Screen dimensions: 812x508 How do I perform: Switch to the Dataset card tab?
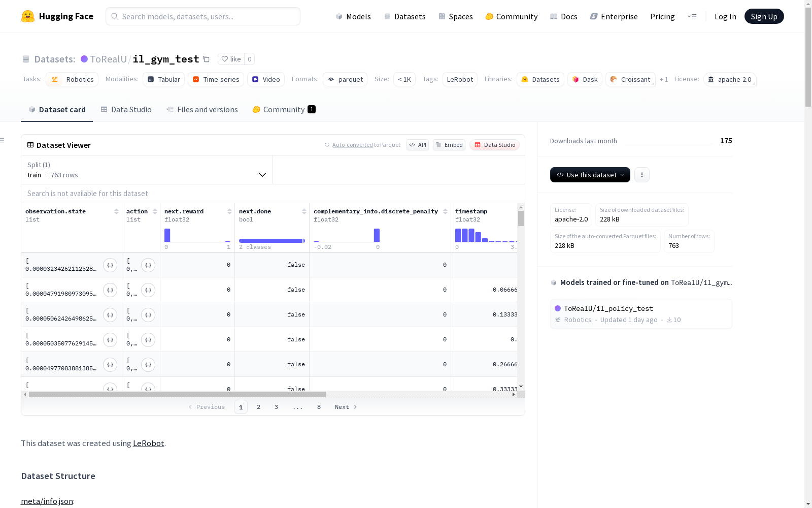pos(57,109)
